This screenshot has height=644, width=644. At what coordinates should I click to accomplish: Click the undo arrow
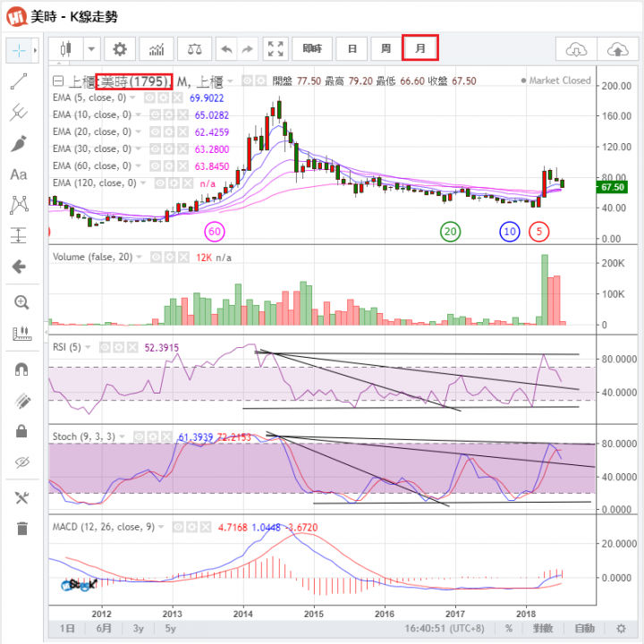point(226,49)
